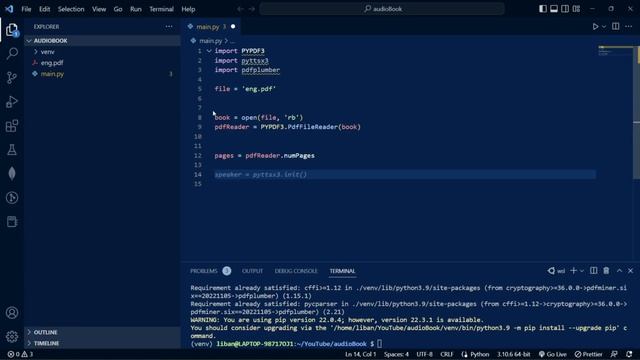Image resolution: width=640 pixels, height=360 pixels.
Task: Expand the TIMELINE section
Action: click(103, 343)
